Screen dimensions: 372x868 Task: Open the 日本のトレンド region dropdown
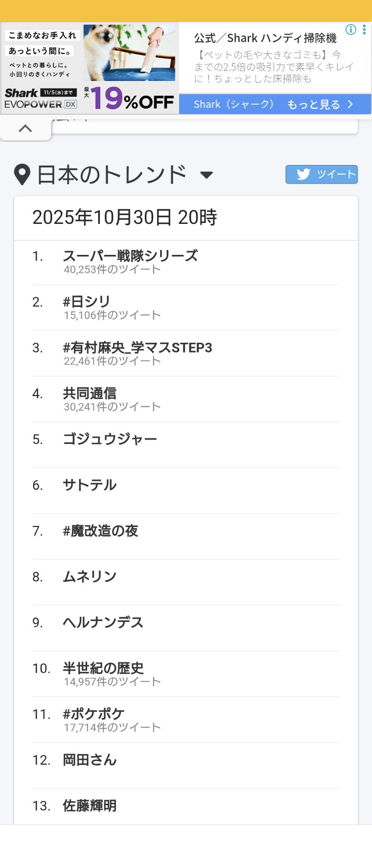point(207,175)
